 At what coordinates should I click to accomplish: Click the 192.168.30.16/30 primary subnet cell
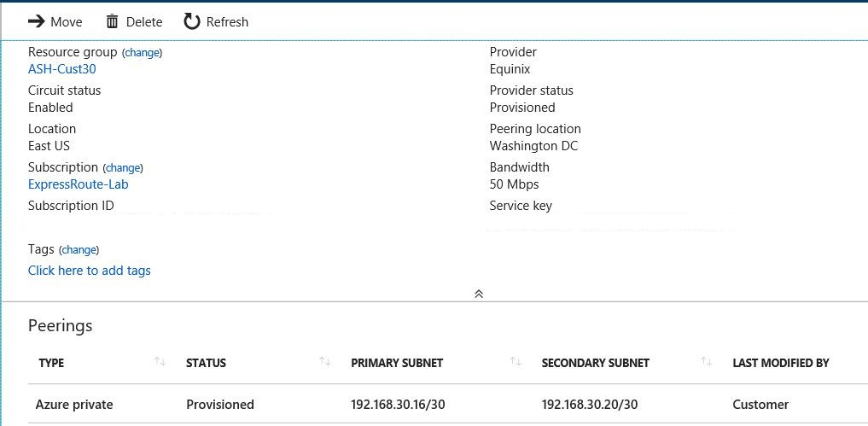[x=398, y=405]
